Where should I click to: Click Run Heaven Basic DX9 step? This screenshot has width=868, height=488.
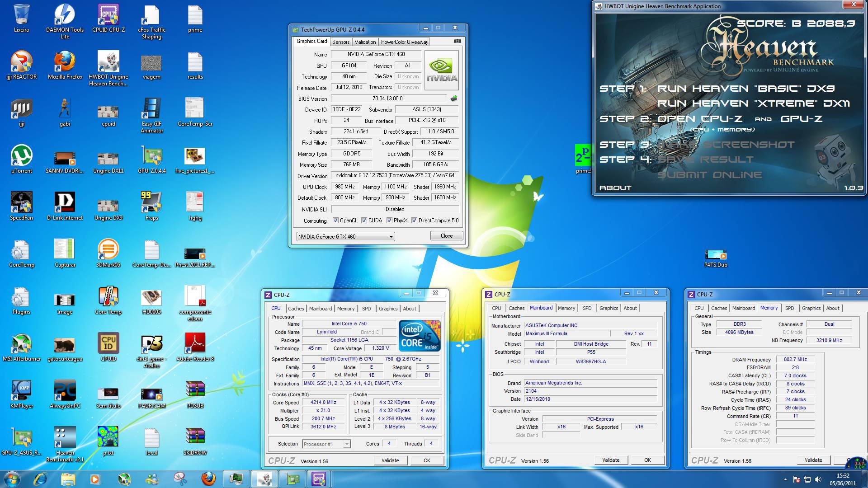point(746,89)
